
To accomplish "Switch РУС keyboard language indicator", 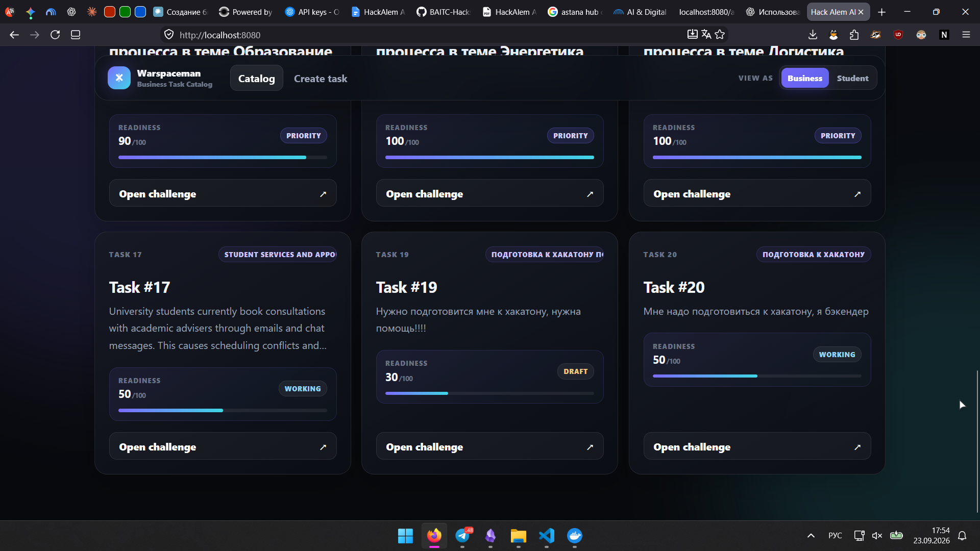I will click(835, 536).
